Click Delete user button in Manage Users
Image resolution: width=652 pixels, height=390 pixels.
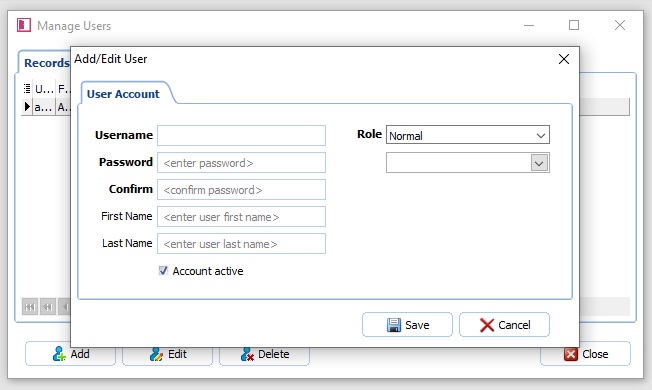[x=264, y=354]
